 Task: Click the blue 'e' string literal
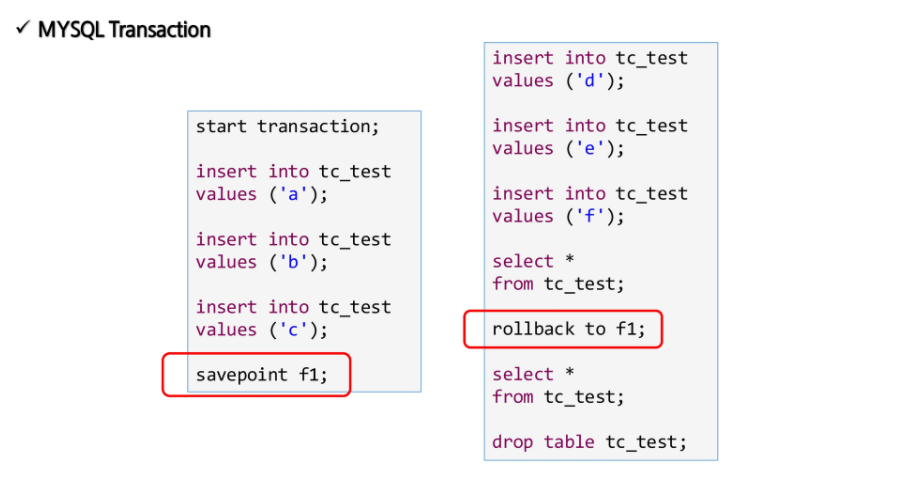(589, 148)
